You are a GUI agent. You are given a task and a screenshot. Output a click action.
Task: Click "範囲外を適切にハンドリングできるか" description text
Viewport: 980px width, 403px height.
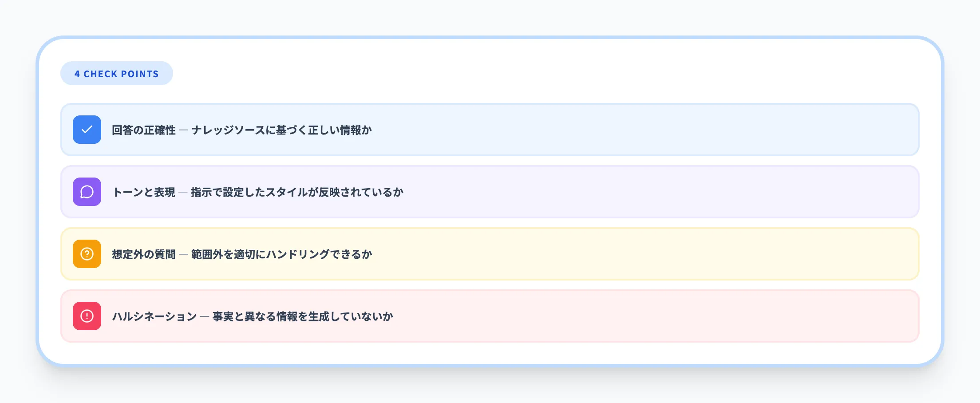[282, 254]
